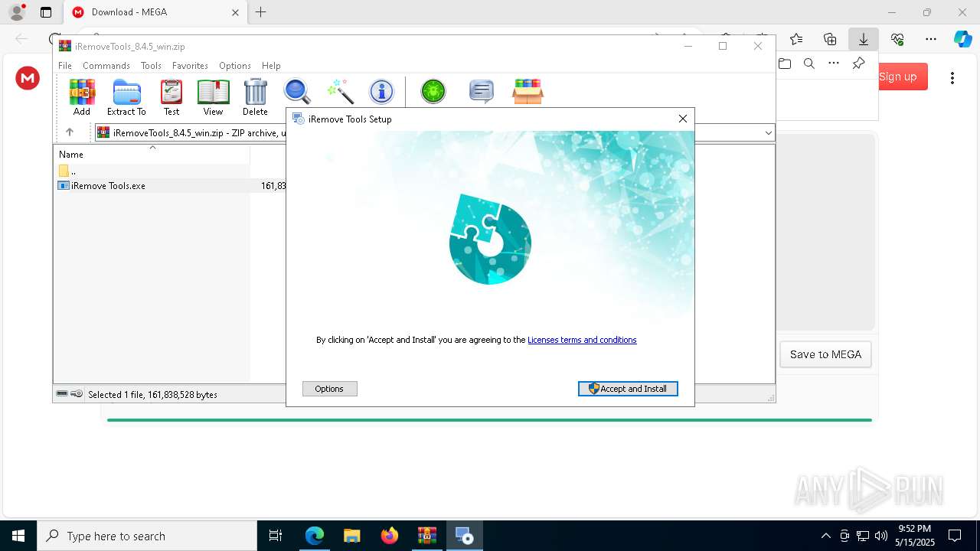Click the Delete trash icon in WinRAR
980x551 pixels.
pyautogui.click(x=255, y=97)
